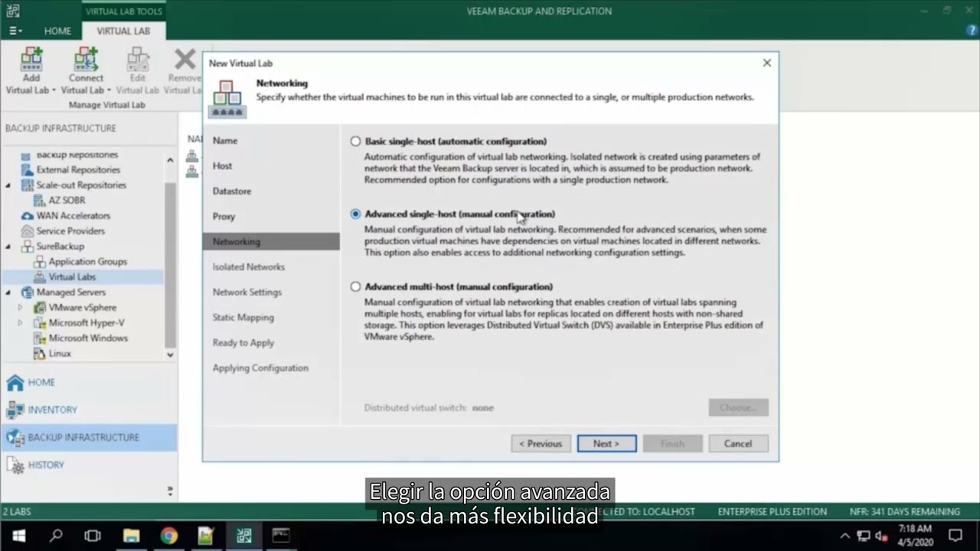Select Basic single-host automatic configuration
980x551 pixels.
tap(355, 142)
